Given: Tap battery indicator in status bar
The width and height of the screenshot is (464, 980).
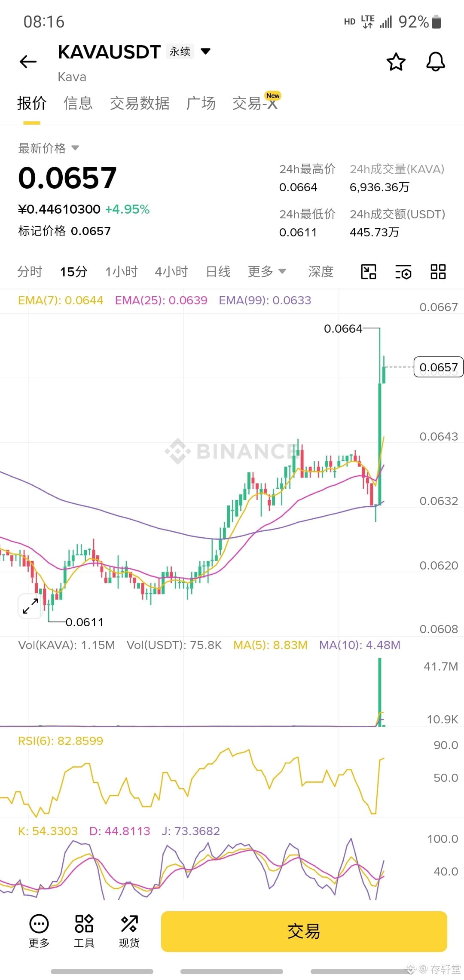Looking at the screenshot, I should (x=436, y=21).
